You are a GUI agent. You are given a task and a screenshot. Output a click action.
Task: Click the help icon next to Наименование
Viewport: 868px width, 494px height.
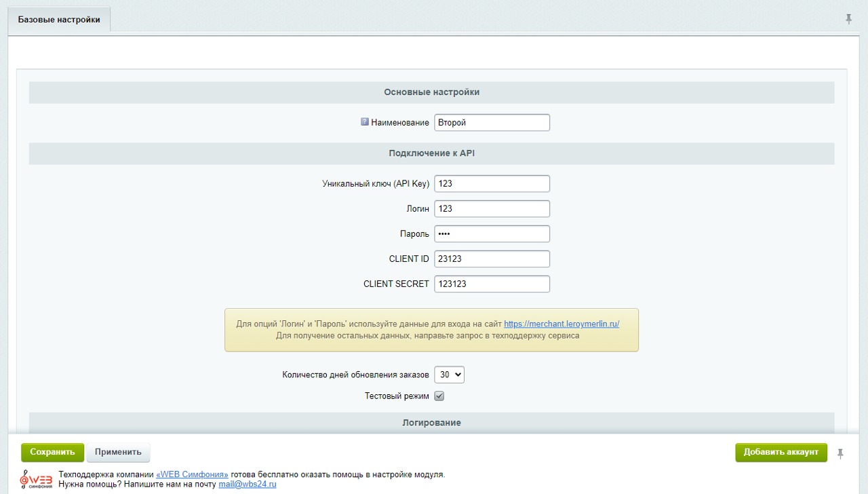coord(365,122)
